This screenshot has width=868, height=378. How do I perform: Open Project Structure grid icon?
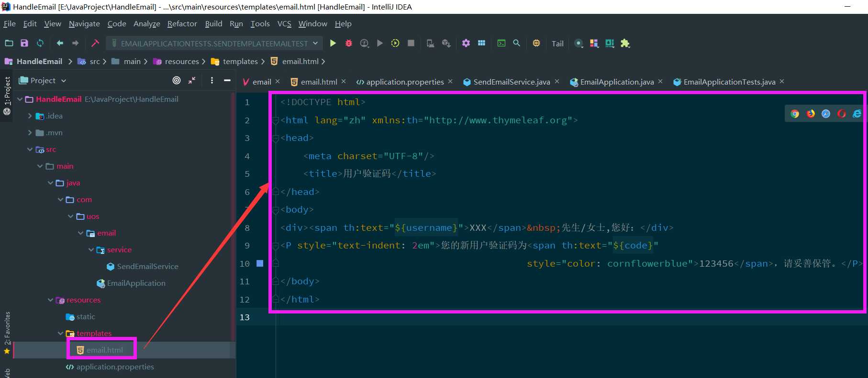[x=481, y=43]
